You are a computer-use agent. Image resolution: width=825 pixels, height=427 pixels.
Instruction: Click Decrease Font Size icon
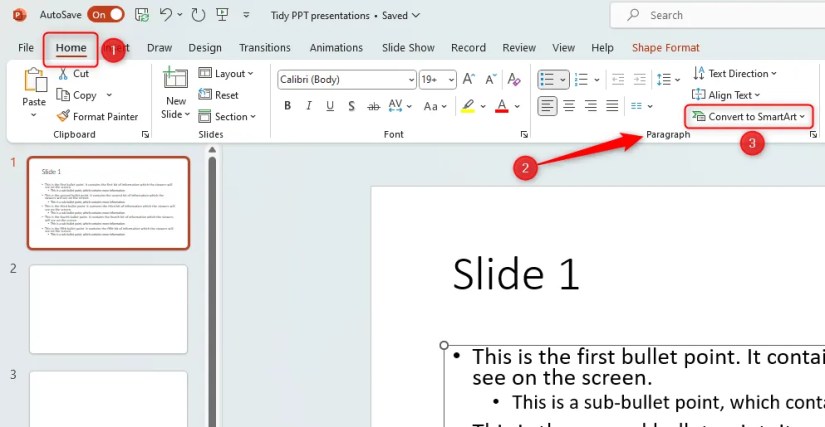(x=490, y=79)
